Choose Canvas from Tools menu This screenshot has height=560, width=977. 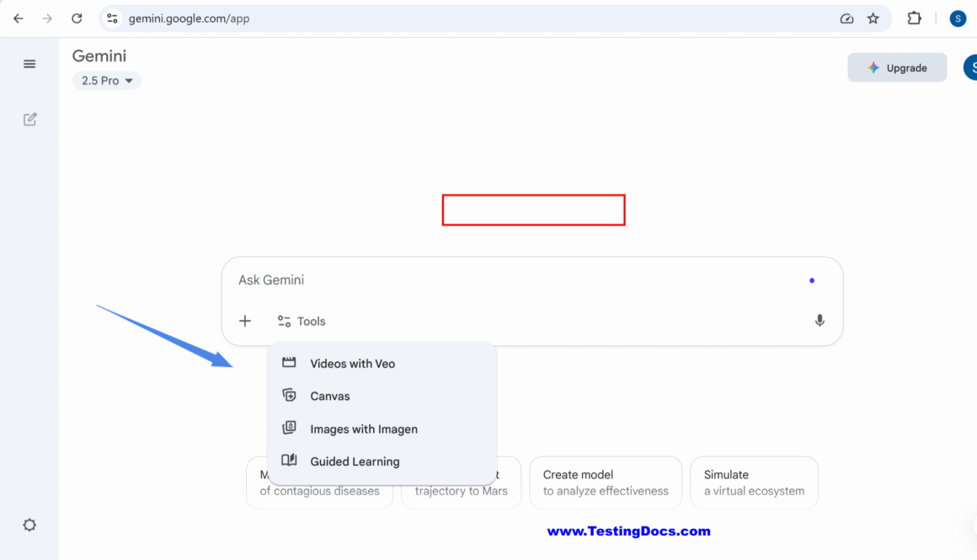coord(329,396)
